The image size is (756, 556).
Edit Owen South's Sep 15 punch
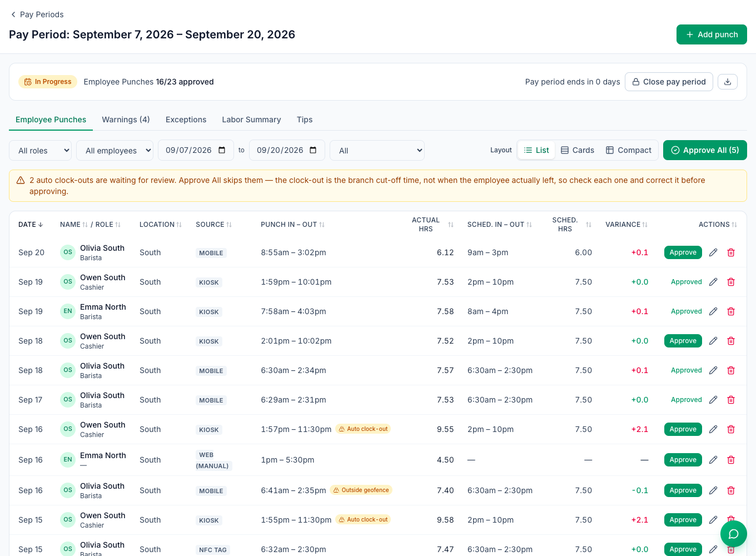pyautogui.click(x=713, y=520)
